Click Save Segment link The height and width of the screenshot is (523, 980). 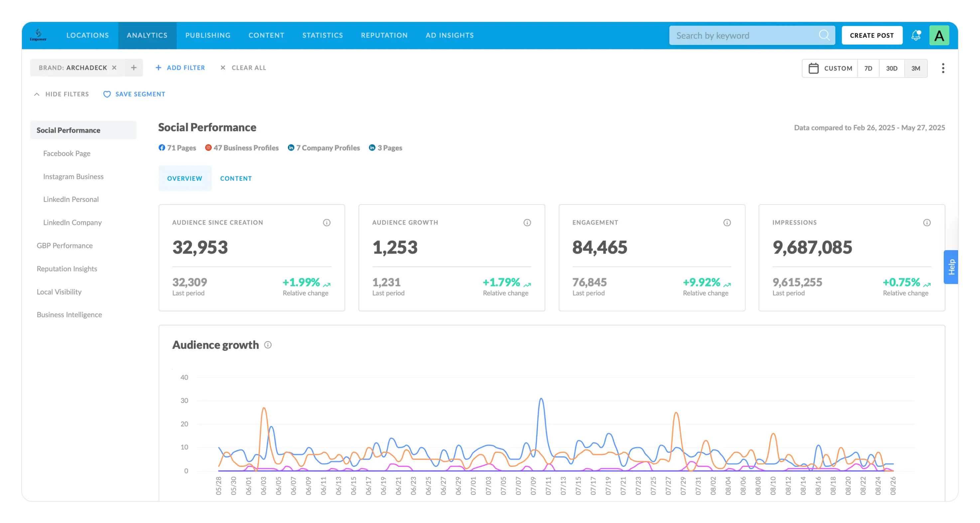click(134, 94)
